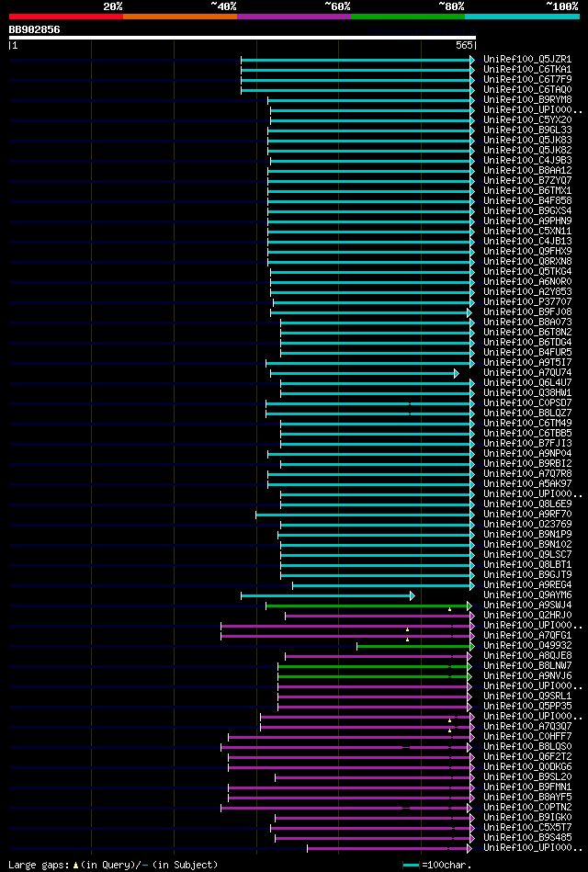Click the short green alignment bar for O49932
The width and height of the screenshot is (588, 872).
(415, 646)
